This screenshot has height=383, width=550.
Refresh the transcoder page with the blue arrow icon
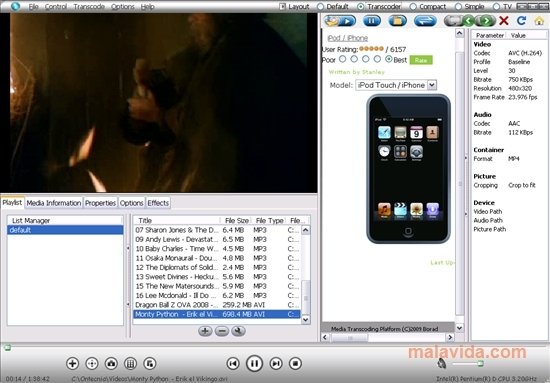click(x=522, y=21)
